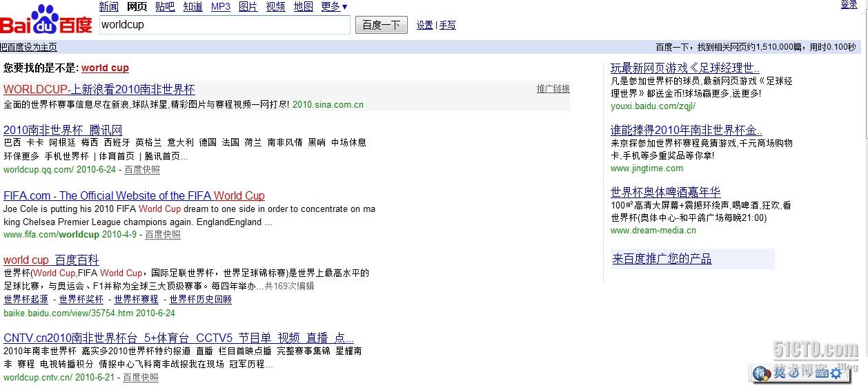Open 2010南非世界杯_腾讯网 result title
The image size is (868, 386).
pos(63,130)
